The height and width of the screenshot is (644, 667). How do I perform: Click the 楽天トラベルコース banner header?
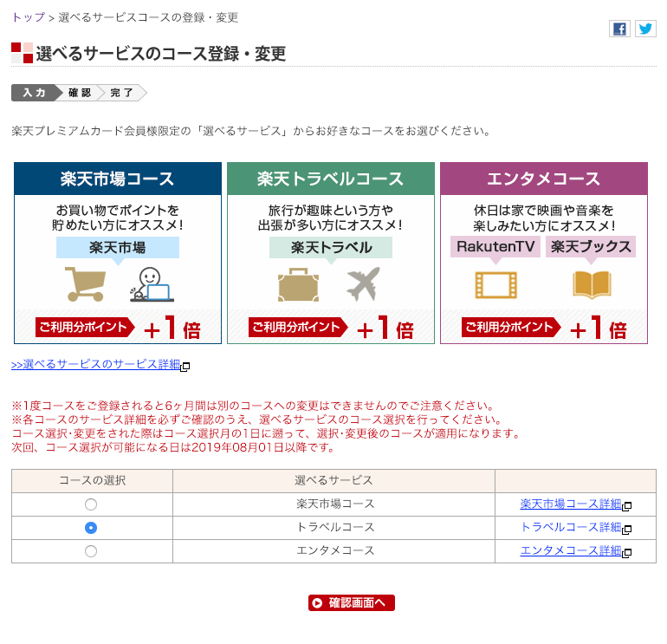(x=331, y=179)
